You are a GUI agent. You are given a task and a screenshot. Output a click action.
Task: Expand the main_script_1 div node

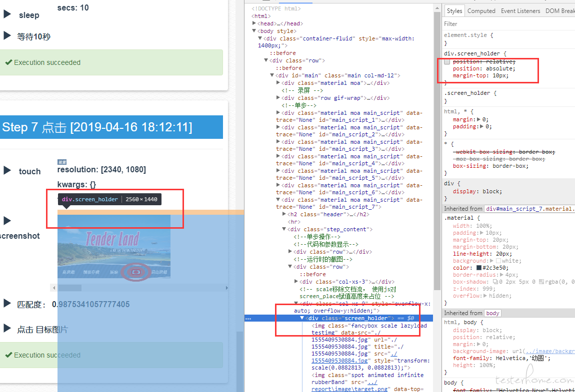click(278, 112)
